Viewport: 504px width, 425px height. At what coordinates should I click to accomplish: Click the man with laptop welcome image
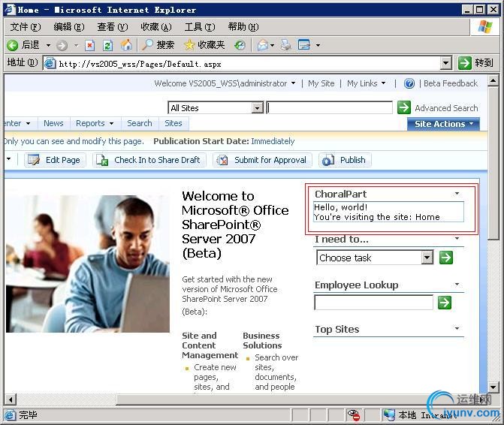pos(87,264)
